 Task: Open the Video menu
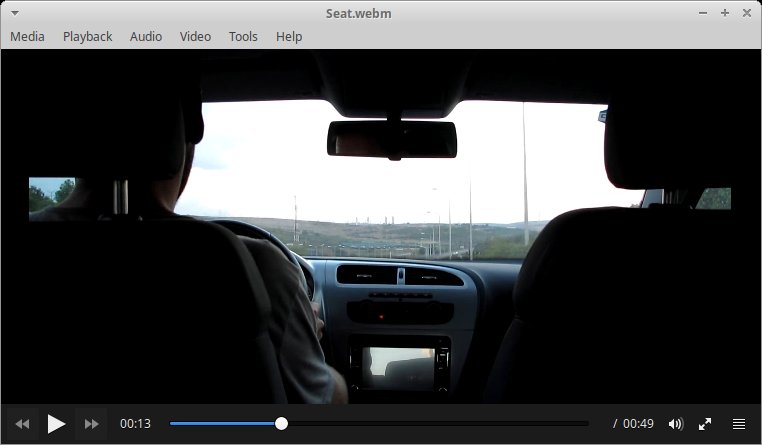(x=195, y=36)
